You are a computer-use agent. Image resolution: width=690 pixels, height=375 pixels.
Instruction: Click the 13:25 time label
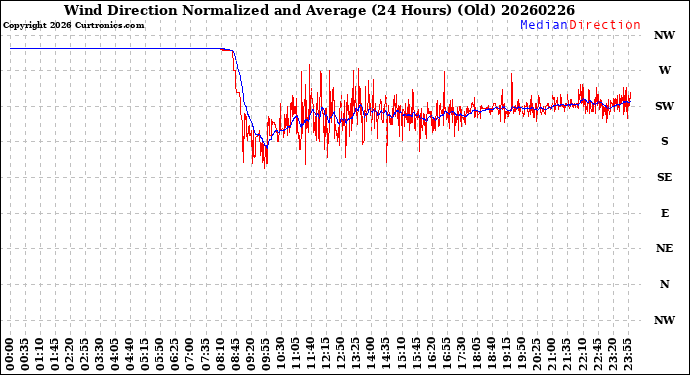coord(356,354)
